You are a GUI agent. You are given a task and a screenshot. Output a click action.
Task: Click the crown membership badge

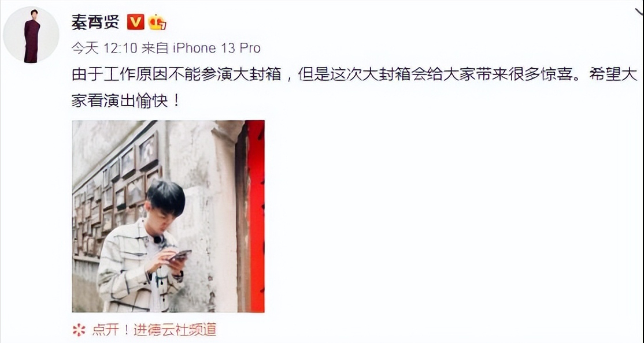[x=157, y=22]
